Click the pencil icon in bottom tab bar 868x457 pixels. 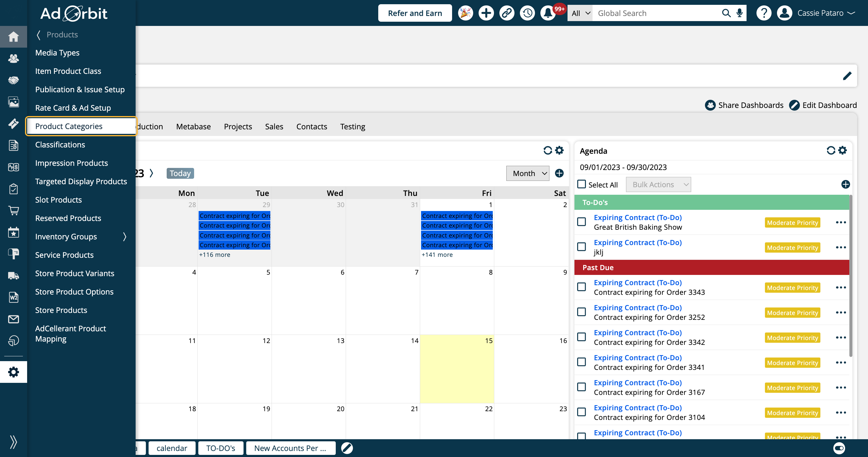coord(347,448)
